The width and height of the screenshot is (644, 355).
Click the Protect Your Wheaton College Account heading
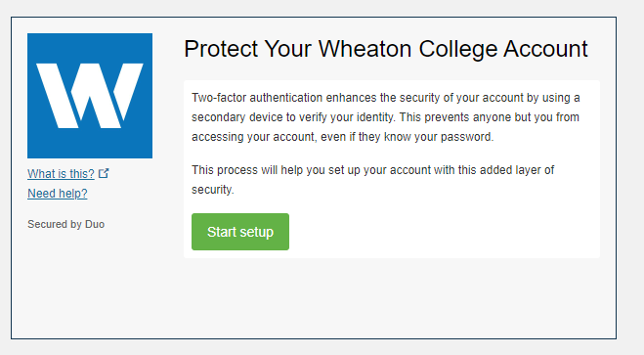[x=386, y=49]
